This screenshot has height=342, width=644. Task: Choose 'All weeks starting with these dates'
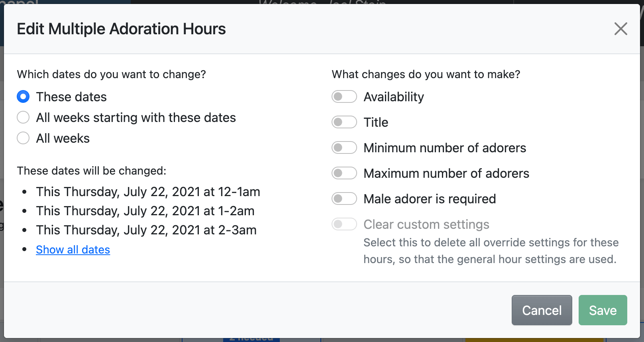23,118
